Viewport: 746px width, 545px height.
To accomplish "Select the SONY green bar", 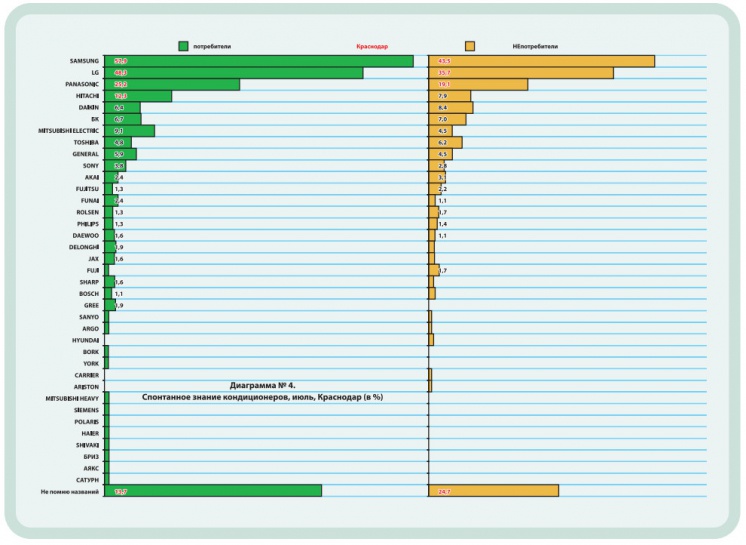I will pos(115,166).
